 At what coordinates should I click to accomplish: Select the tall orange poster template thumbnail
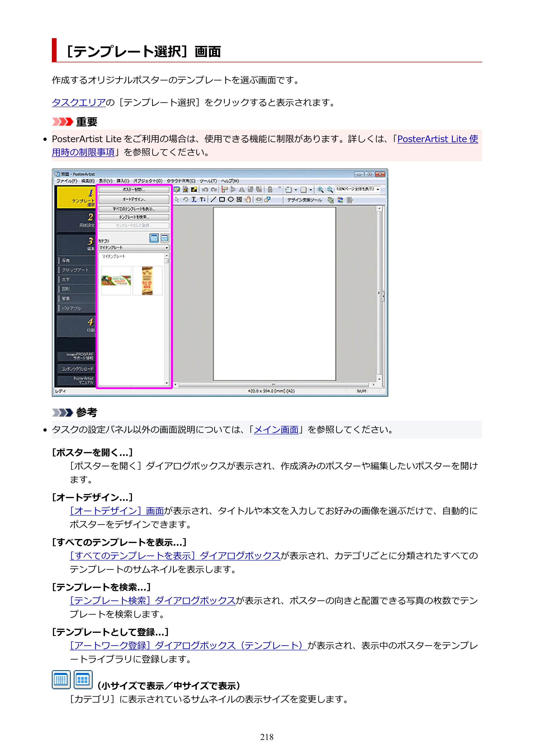pyautogui.click(x=147, y=281)
